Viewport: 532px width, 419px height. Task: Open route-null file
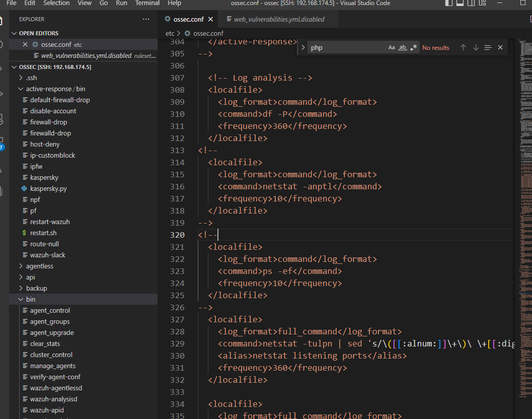pyautogui.click(x=44, y=244)
